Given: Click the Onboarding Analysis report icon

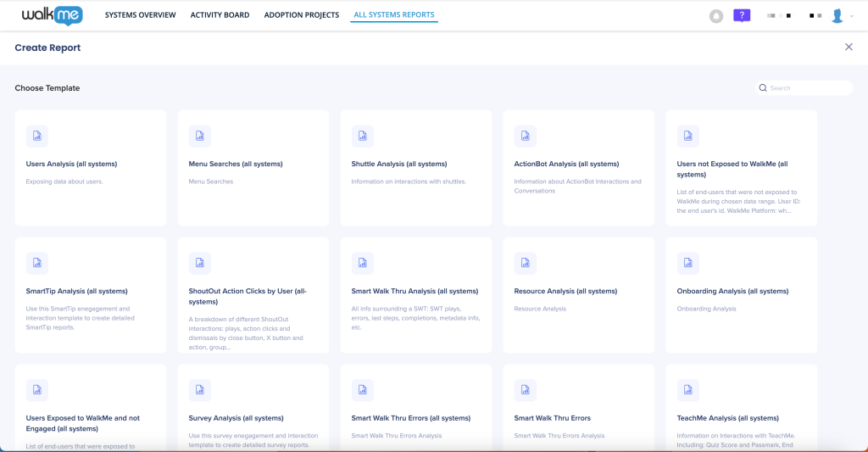Looking at the screenshot, I should coord(688,264).
